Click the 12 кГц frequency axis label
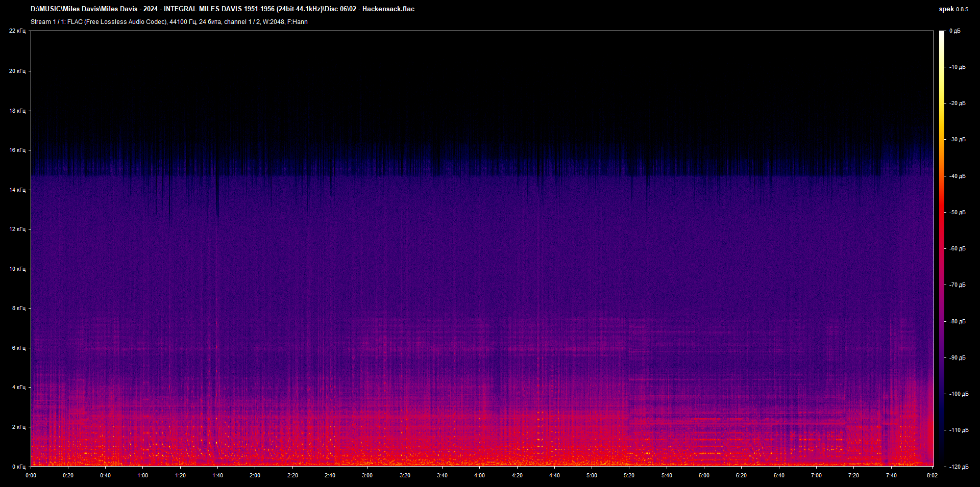The height and width of the screenshot is (487, 980). point(17,229)
